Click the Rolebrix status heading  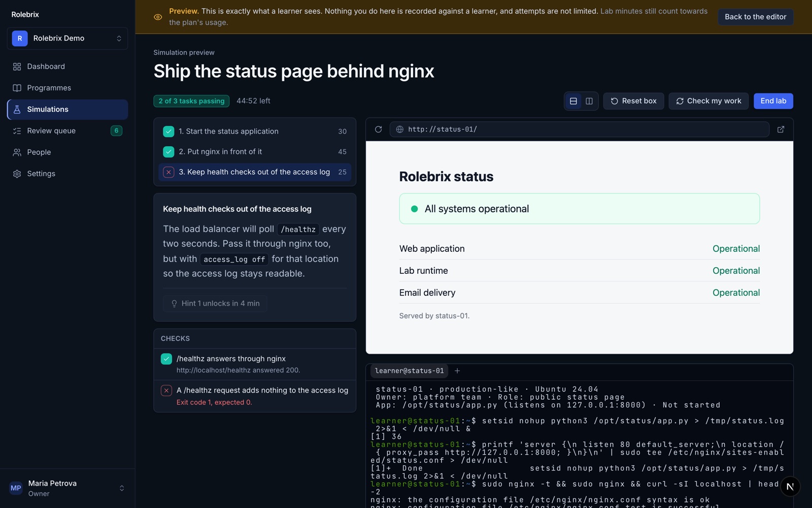click(446, 177)
